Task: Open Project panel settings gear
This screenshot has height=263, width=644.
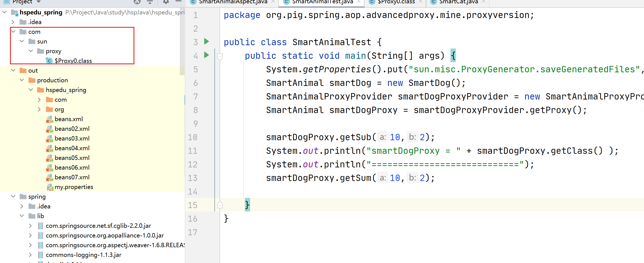Action: (x=166, y=2)
